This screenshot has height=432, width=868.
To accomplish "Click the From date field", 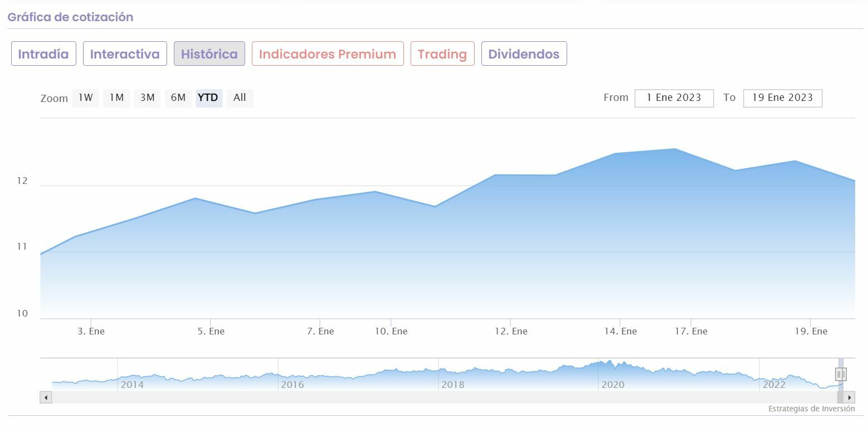I will tap(674, 98).
